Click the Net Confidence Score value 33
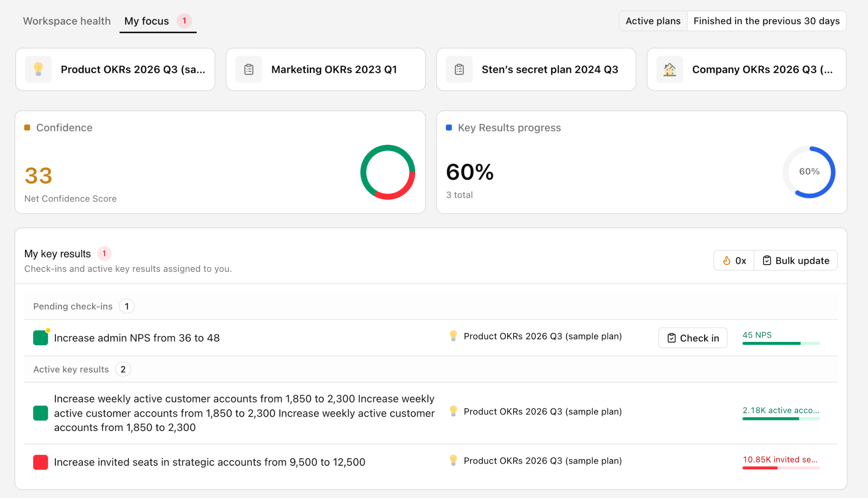The image size is (868, 498). point(39,176)
